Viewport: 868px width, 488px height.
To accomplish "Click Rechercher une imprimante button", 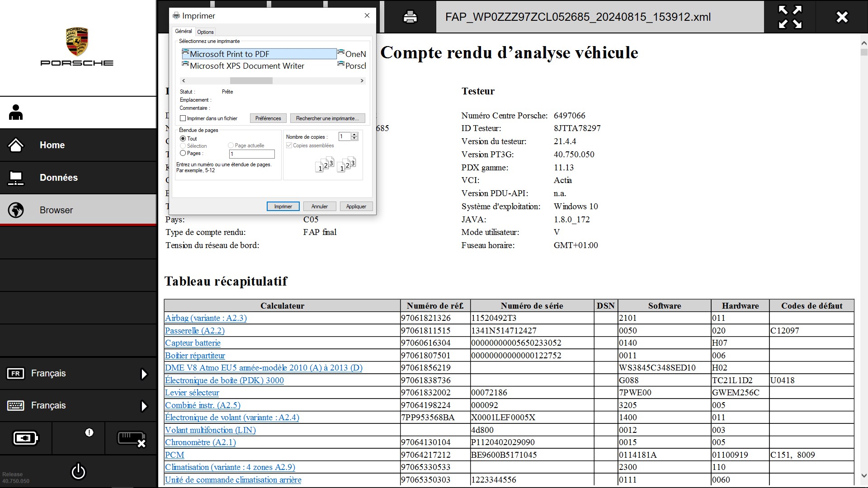I will (x=327, y=118).
